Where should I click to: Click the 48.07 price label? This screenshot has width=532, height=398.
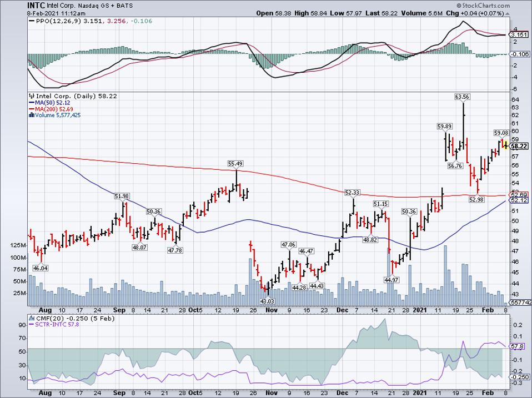point(139,248)
